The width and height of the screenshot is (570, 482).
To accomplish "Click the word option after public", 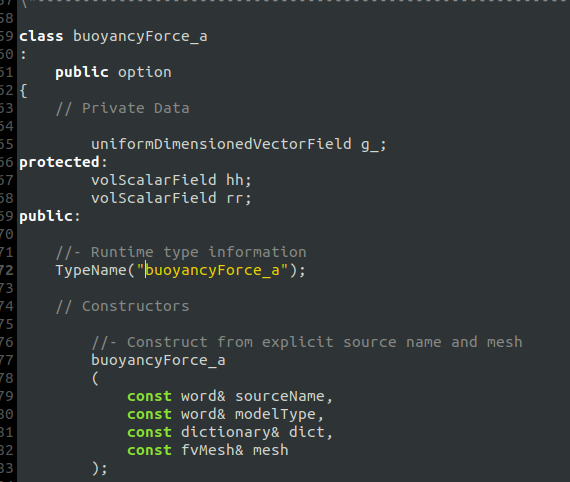I will [x=145, y=73].
